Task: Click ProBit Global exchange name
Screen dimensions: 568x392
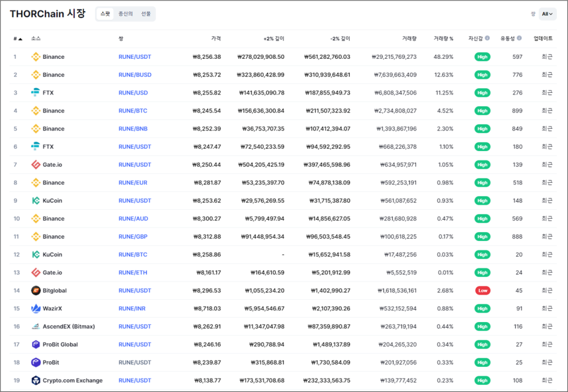Action: pos(60,344)
